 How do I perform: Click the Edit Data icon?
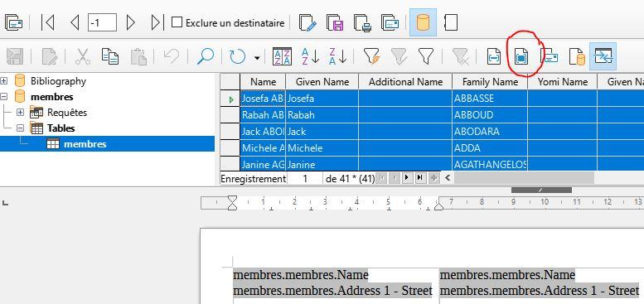click(50, 56)
